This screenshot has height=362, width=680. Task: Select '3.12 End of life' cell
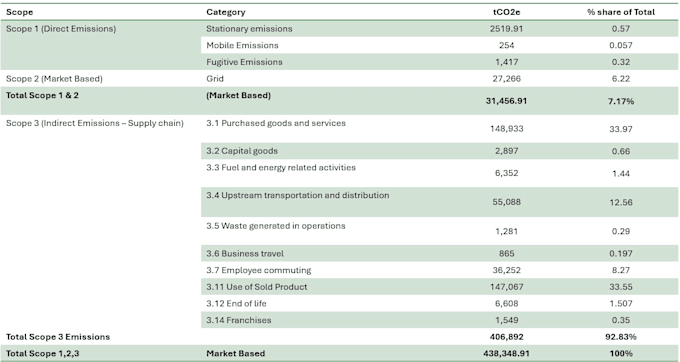click(236, 303)
